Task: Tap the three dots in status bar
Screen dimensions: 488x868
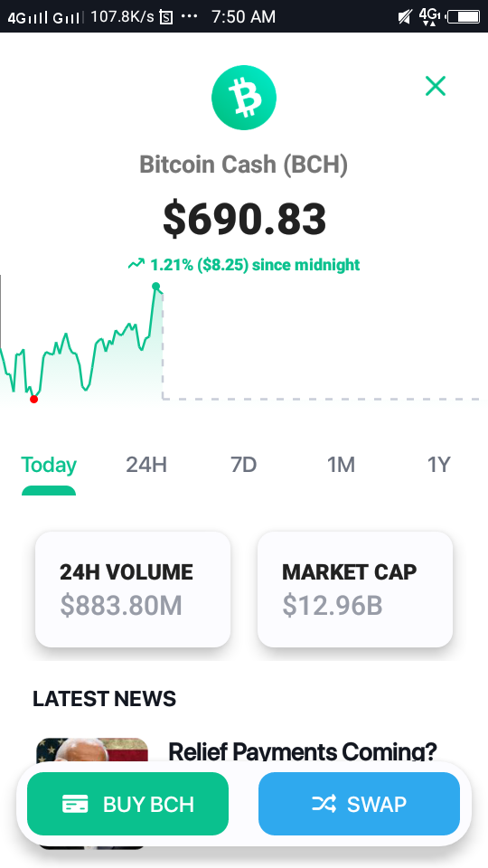Action: point(189,16)
